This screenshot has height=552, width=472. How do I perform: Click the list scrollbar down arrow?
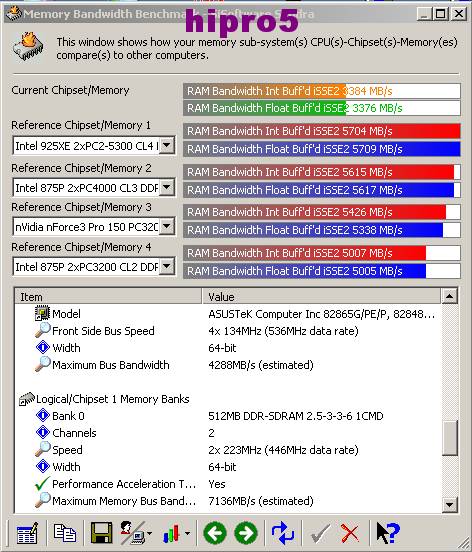point(449,505)
